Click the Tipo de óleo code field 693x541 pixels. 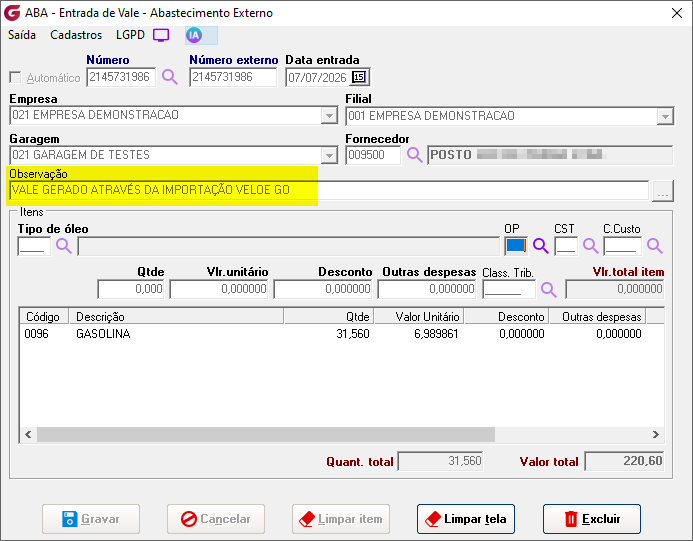34,246
